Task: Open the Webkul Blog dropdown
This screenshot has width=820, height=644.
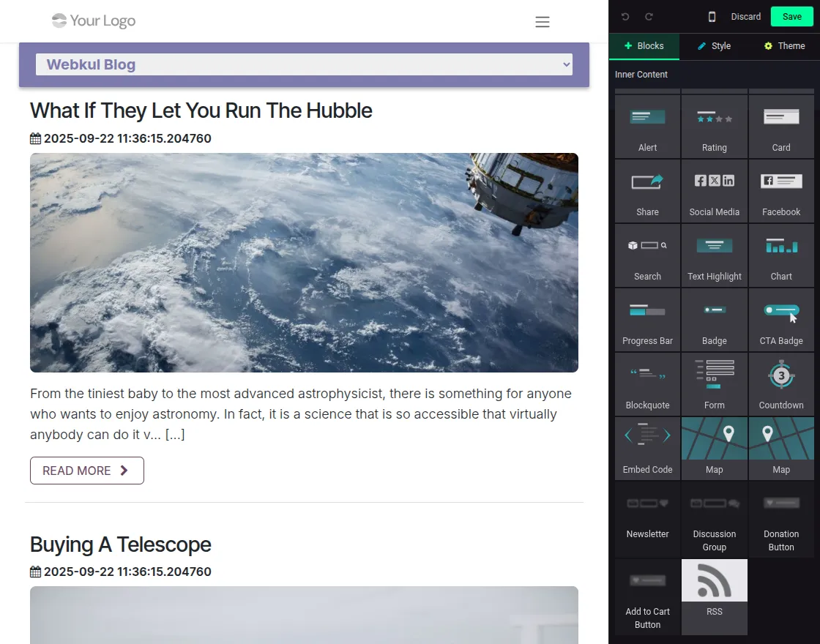Action: tap(304, 64)
